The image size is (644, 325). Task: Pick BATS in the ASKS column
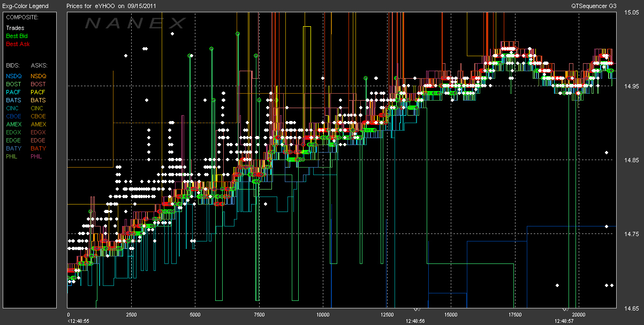(x=38, y=100)
